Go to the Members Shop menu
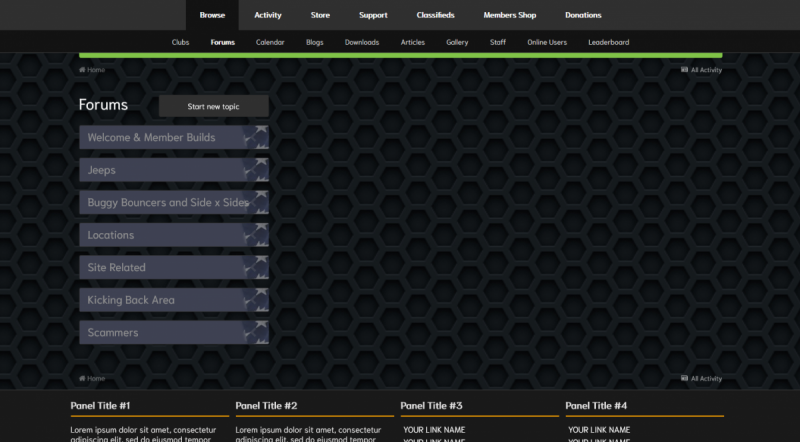This screenshot has height=442, width=800. (x=509, y=15)
